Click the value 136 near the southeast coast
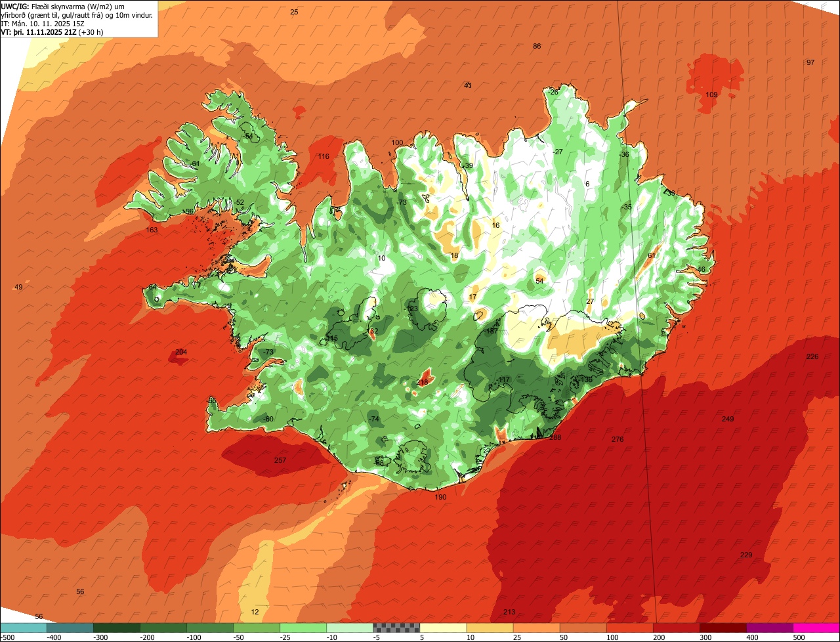Viewport: 840px width, 642px height. coord(587,379)
